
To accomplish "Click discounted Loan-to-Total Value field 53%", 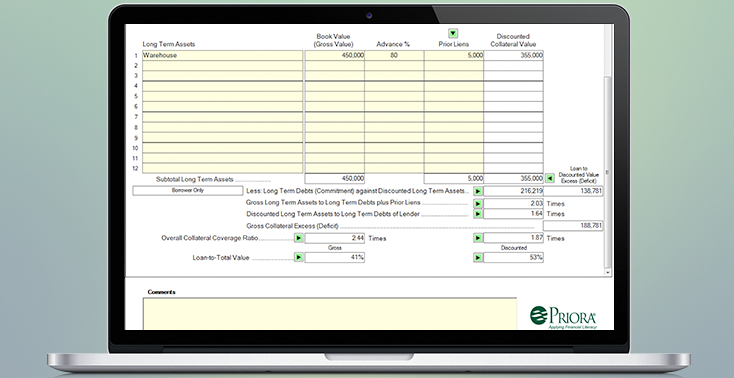I will pos(514,258).
